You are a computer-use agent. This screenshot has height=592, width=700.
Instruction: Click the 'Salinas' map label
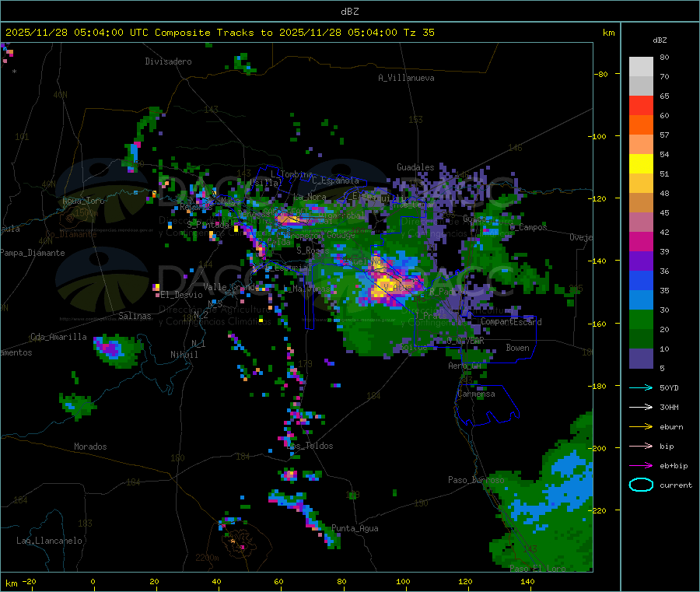135,316
